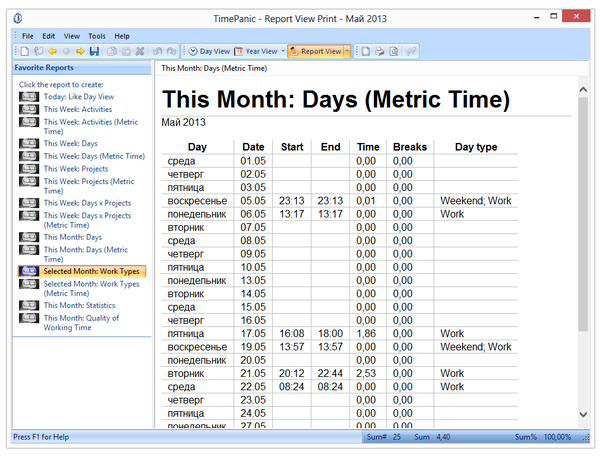Open report This Week: Projects (Metric Time)

[x=89, y=186]
